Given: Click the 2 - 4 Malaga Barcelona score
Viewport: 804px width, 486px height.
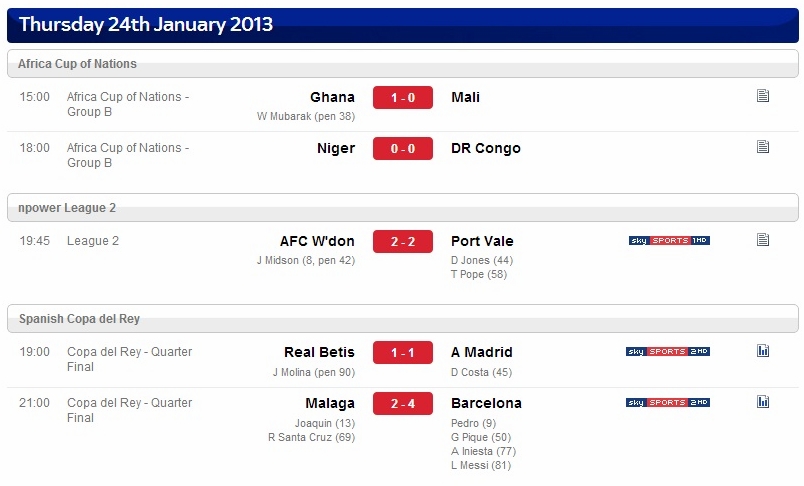Looking at the screenshot, I should point(403,403).
